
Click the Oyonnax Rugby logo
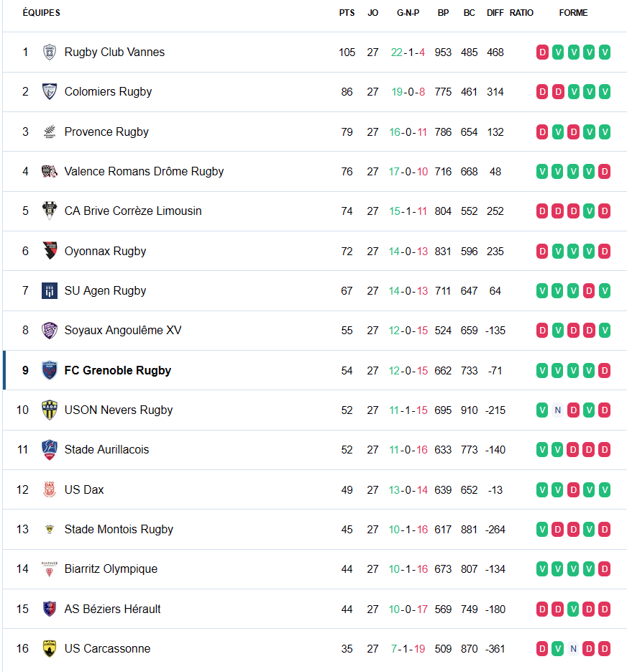click(x=49, y=251)
